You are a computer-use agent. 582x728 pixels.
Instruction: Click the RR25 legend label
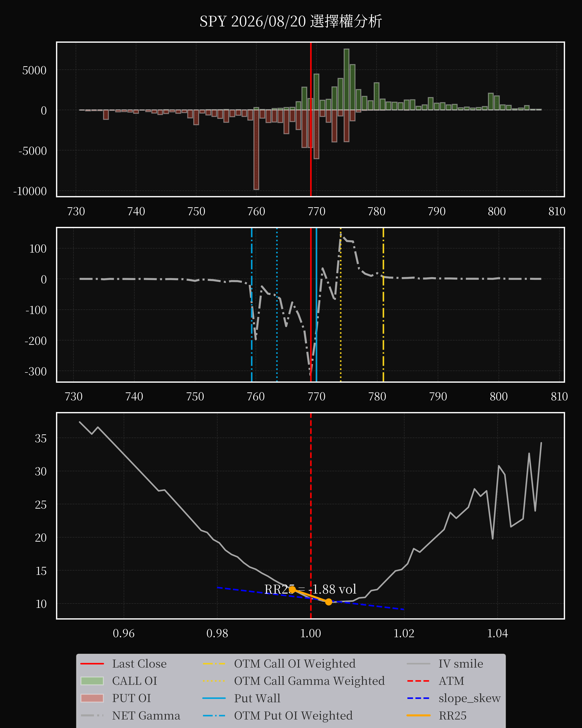click(x=453, y=715)
